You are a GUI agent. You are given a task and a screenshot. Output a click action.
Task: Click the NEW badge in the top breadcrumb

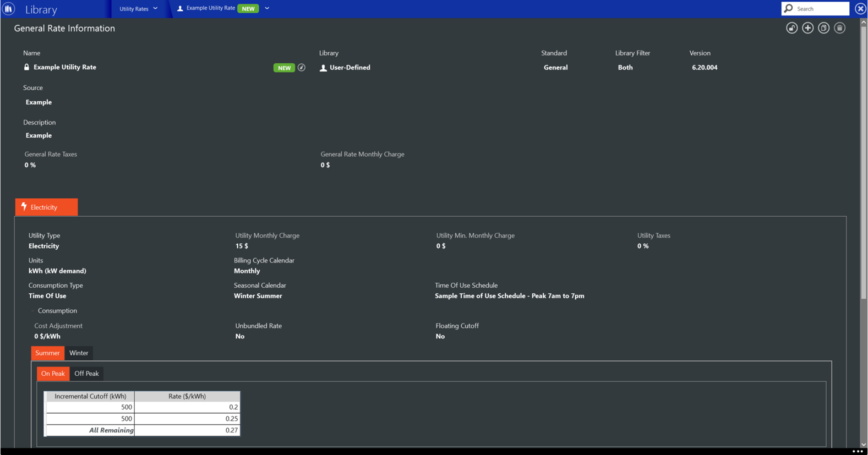click(x=248, y=8)
